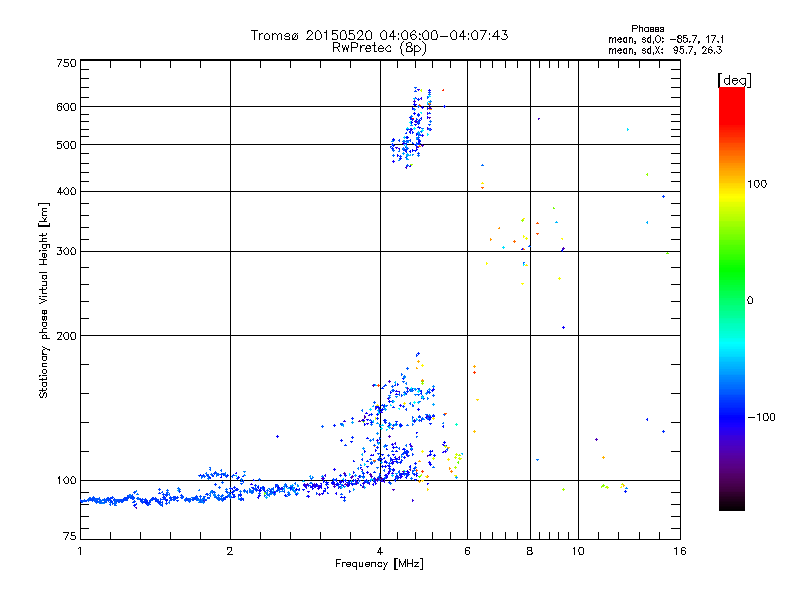Click the rainbow phase colorbar
Screen dimensions: 800x600
click(732, 298)
